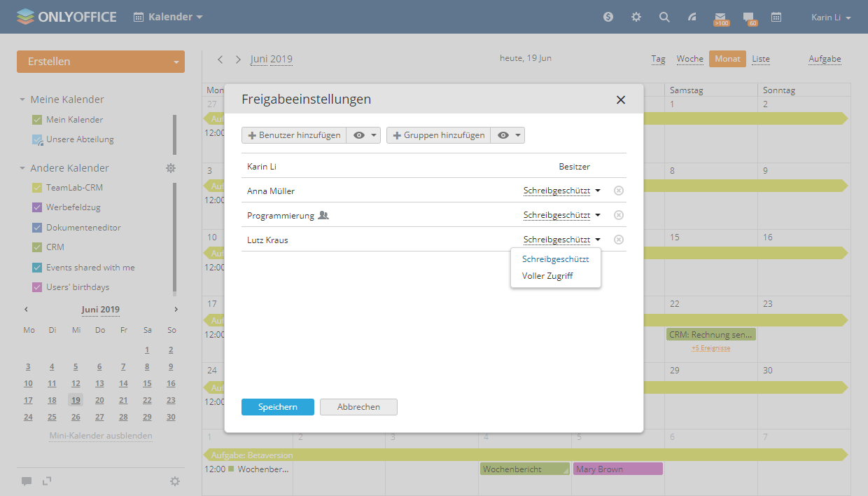Click Benutzer hinzufügen button
Screen dimensions: 868x496
294,135
